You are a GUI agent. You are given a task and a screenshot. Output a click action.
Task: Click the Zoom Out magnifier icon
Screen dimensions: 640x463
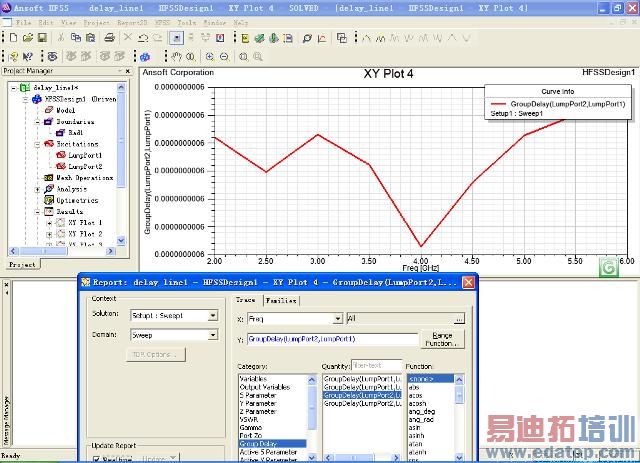click(x=224, y=57)
